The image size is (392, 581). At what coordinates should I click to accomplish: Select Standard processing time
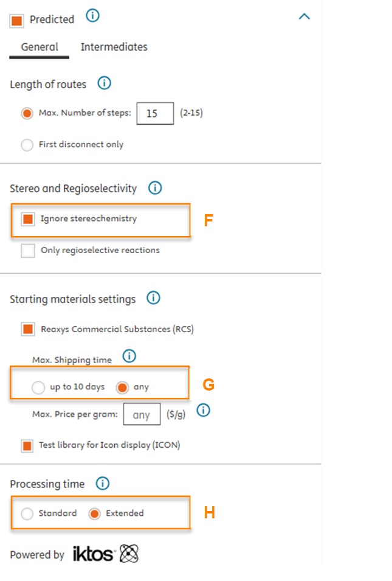tap(27, 513)
